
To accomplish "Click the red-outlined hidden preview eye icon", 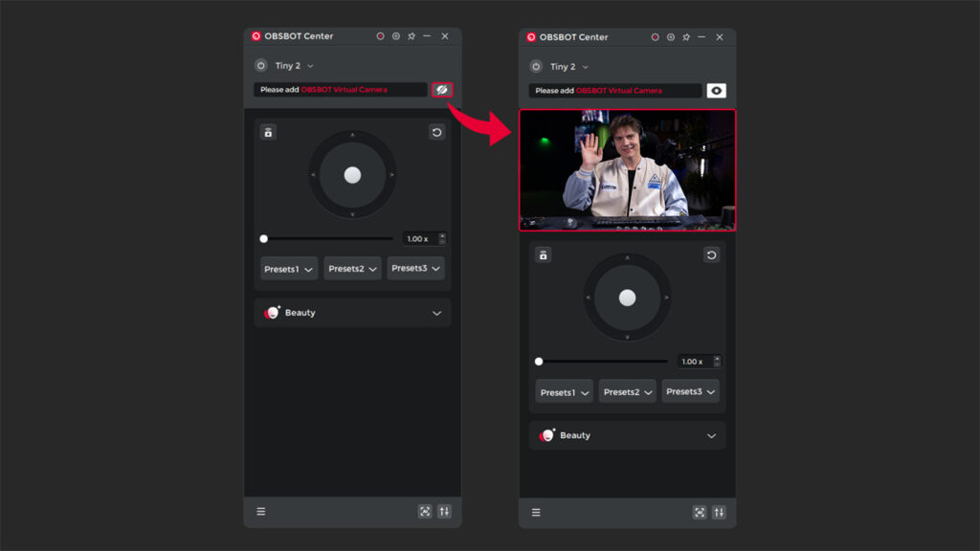I will coord(441,89).
